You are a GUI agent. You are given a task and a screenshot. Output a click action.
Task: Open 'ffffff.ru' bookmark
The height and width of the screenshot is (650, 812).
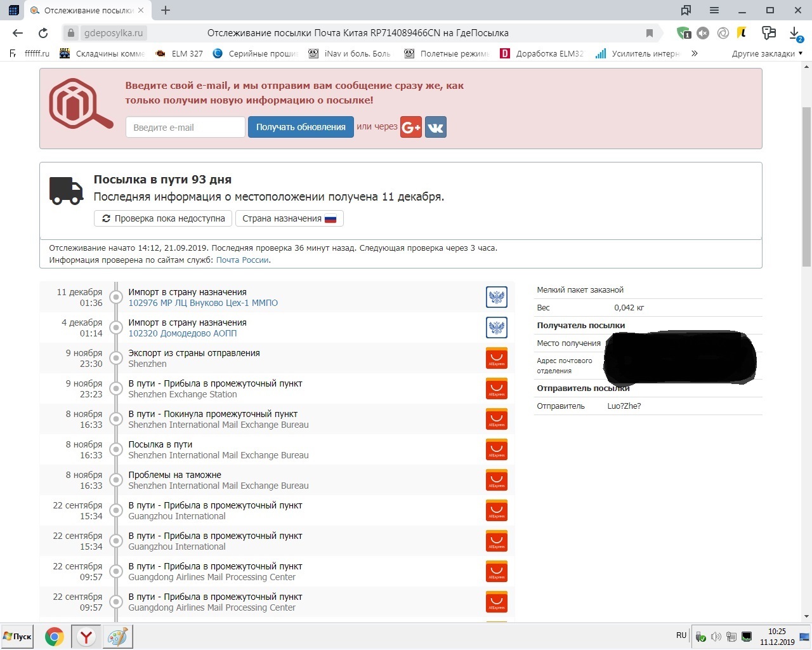click(30, 54)
